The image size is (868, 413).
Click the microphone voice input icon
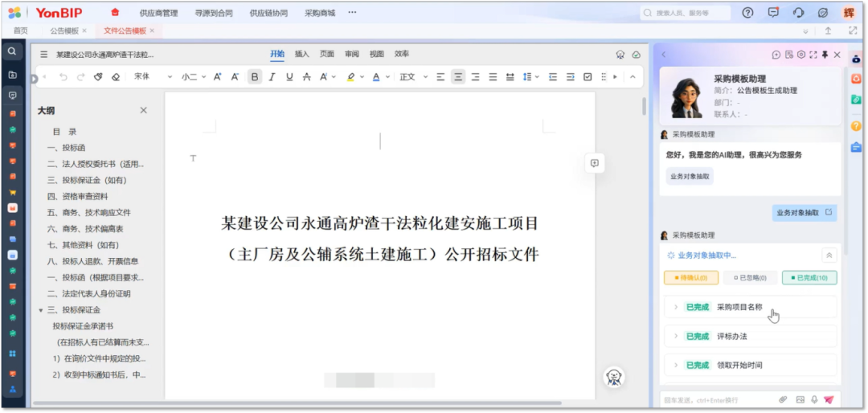click(x=814, y=399)
